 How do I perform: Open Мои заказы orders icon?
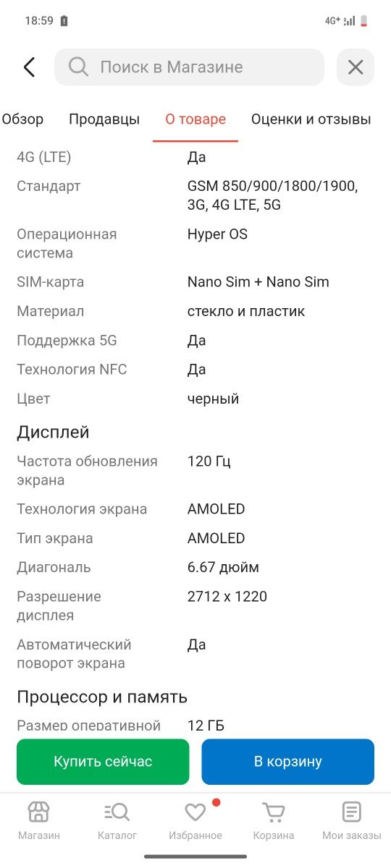coord(352,812)
